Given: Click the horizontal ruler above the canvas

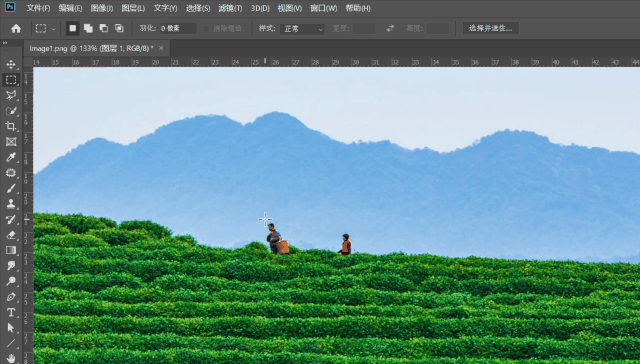Looking at the screenshot, I should tap(336, 62).
